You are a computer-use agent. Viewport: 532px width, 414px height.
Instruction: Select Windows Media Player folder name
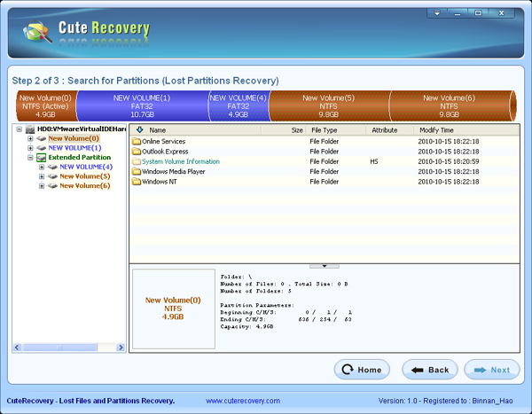174,172
